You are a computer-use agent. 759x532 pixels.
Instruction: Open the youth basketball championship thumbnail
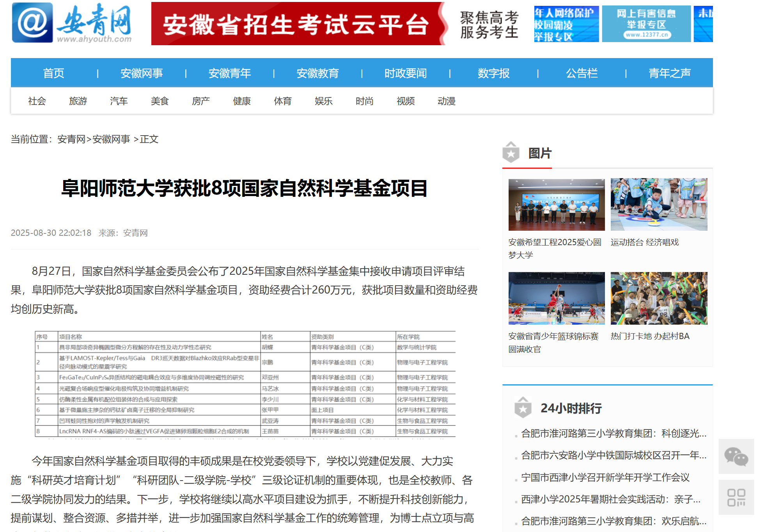(556, 298)
